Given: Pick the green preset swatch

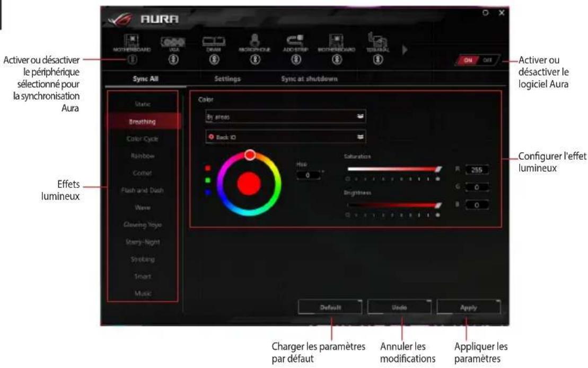Looking at the screenshot, I should pyautogui.click(x=208, y=181).
